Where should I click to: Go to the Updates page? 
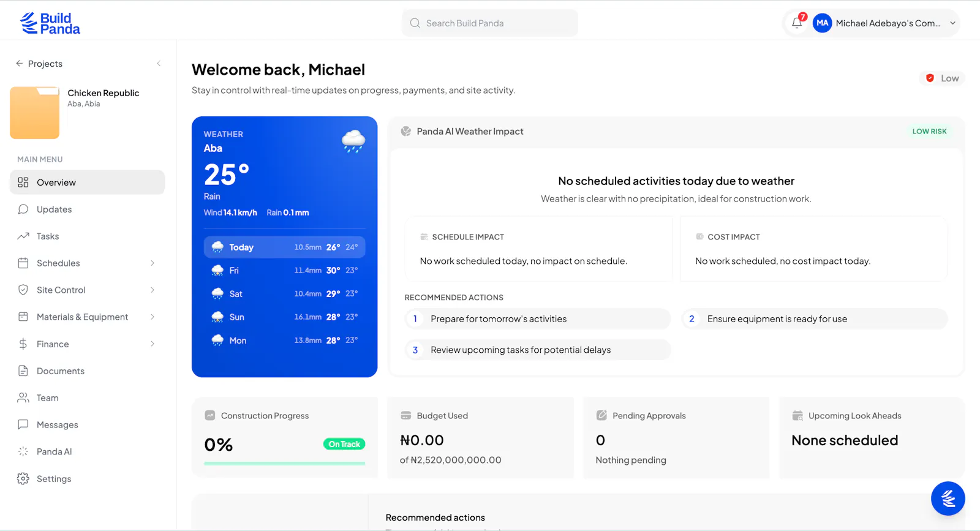[x=87, y=209]
